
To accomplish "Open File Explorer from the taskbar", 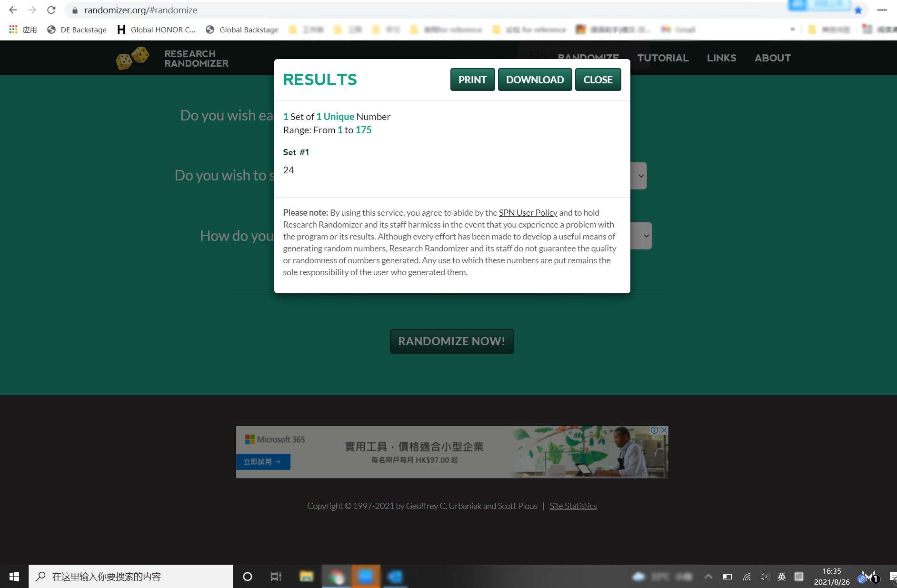I will click(x=306, y=576).
